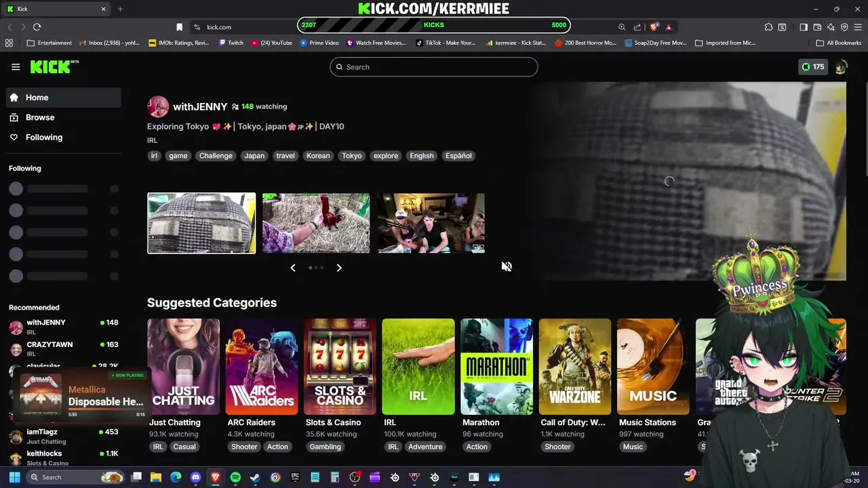
Task: Open iamTiagz in Recommended list
Action: coord(64,436)
